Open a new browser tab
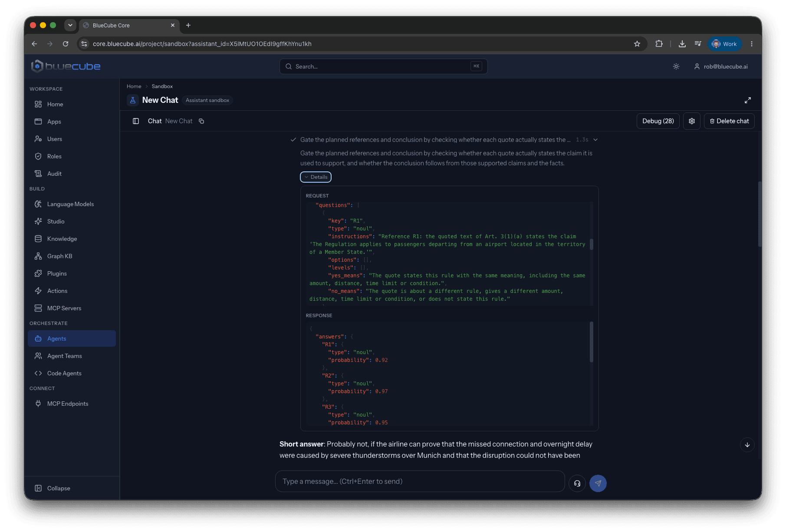This screenshot has width=786, height=532. coord(188,25)
